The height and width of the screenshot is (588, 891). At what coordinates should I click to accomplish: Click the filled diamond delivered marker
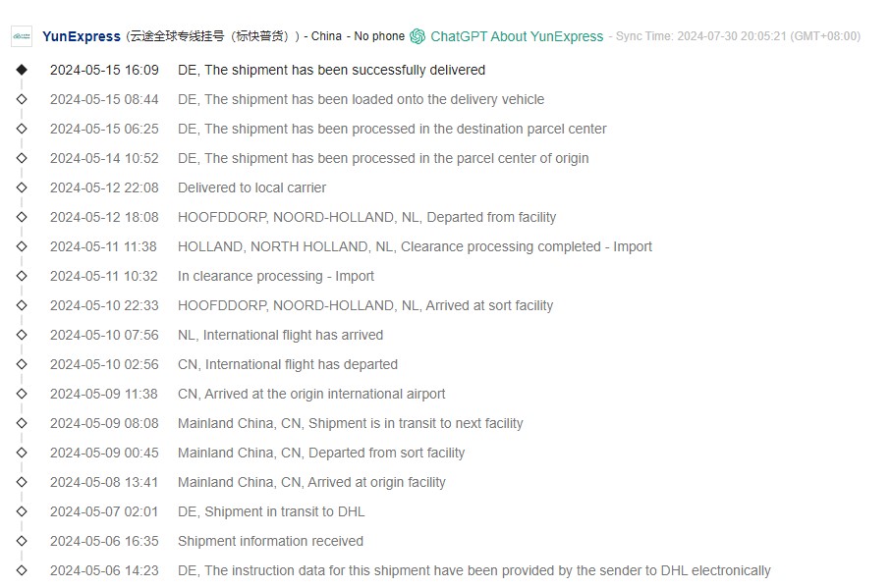coord(22,70)
